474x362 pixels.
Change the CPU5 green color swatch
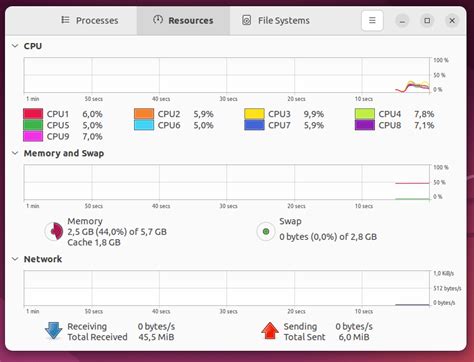coord(33,125)
